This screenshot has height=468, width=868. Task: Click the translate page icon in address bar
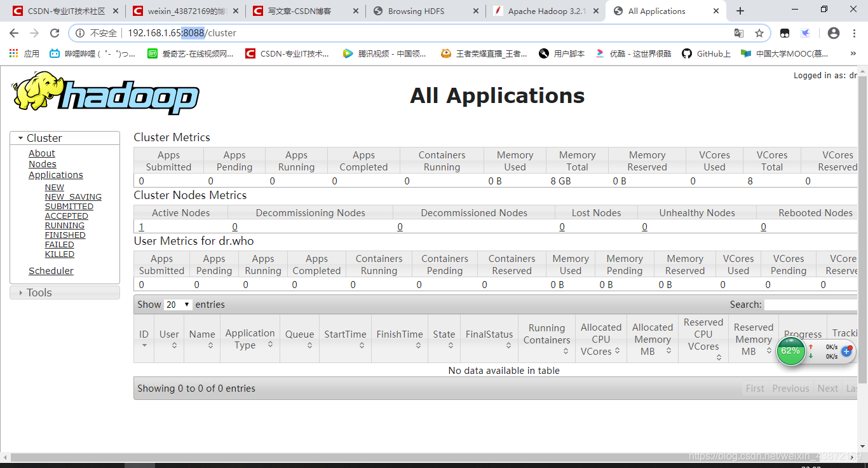tap(739, 33)
